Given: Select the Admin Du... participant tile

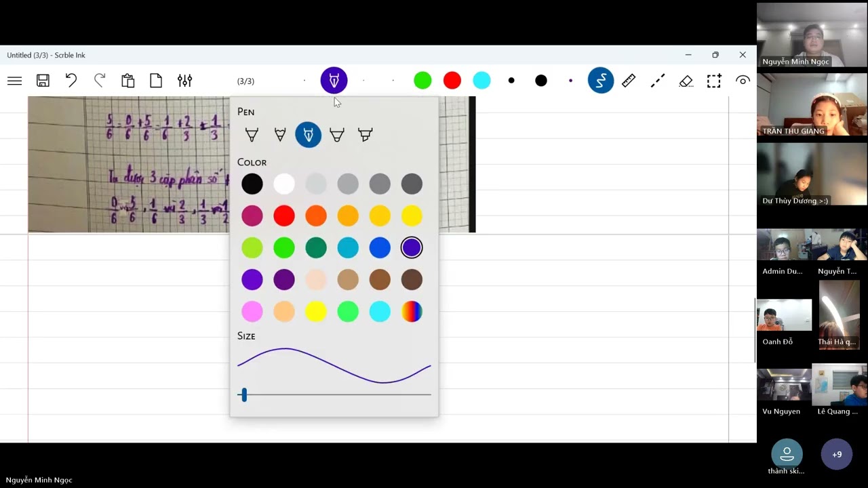Looking at the screenshot, I should [784, 252].
